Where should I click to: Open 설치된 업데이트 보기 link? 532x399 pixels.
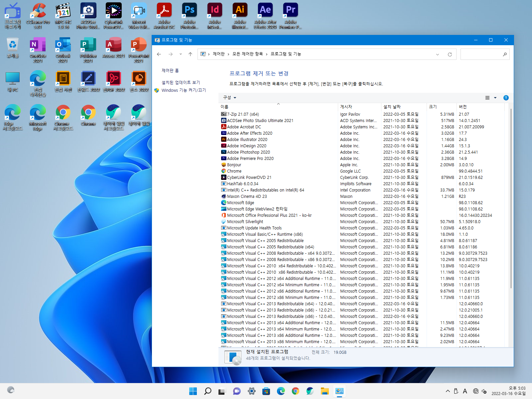click(x=181, y=82)
